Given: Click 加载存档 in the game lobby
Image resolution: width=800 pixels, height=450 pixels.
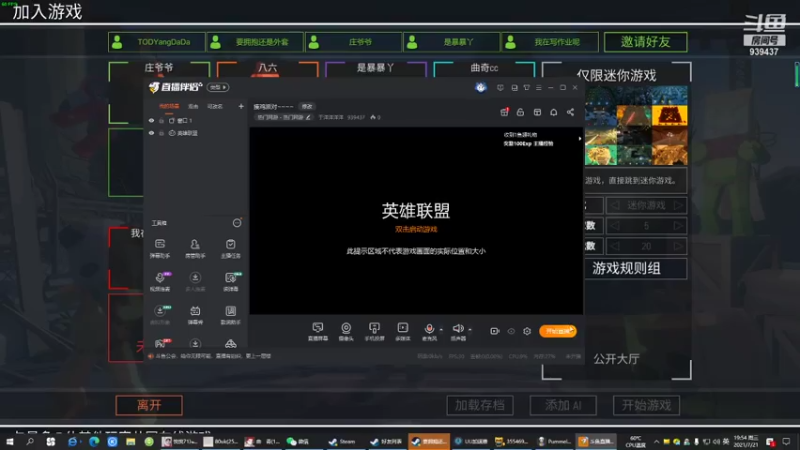Looking at the screenshot, I should pyautogui.click(x=480, y=405).
